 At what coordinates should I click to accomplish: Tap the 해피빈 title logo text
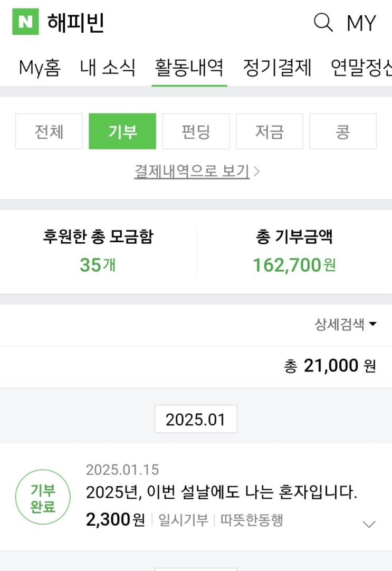pyautogui.click(x=75, y=23)
